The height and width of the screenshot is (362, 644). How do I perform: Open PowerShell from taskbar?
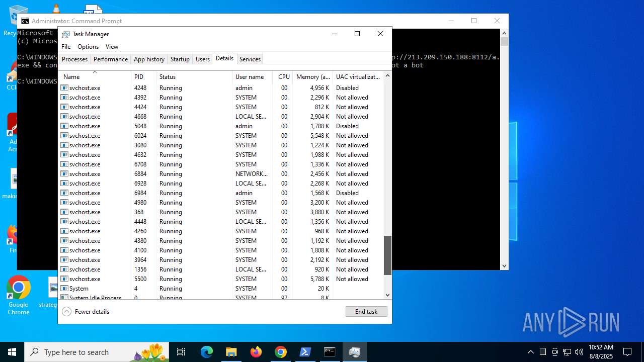(305, 352)
